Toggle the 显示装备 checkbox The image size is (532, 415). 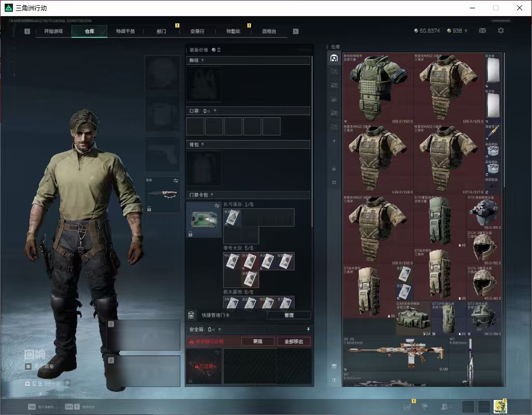tap(28, 366)
